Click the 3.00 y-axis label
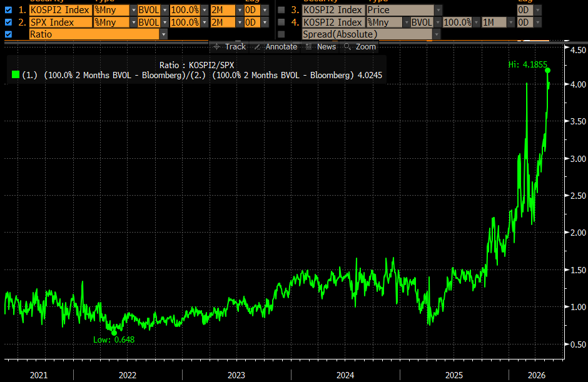The height and width of the screenshot is (382, 588). coord(578,159)
